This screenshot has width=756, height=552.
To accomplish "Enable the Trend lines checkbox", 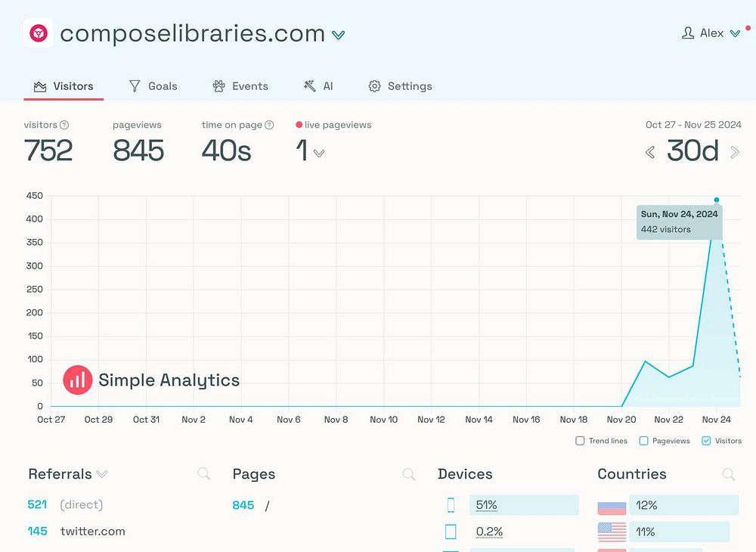I will (x=580, y=441).
